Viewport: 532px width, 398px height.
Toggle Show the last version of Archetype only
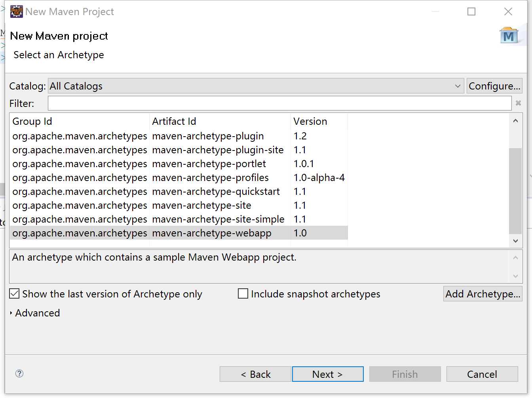point(14,293)
